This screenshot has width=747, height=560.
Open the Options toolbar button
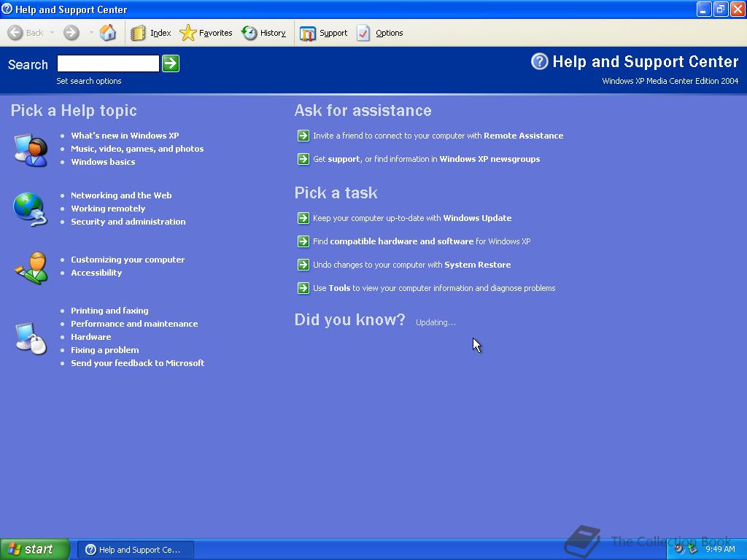(380, 33)
